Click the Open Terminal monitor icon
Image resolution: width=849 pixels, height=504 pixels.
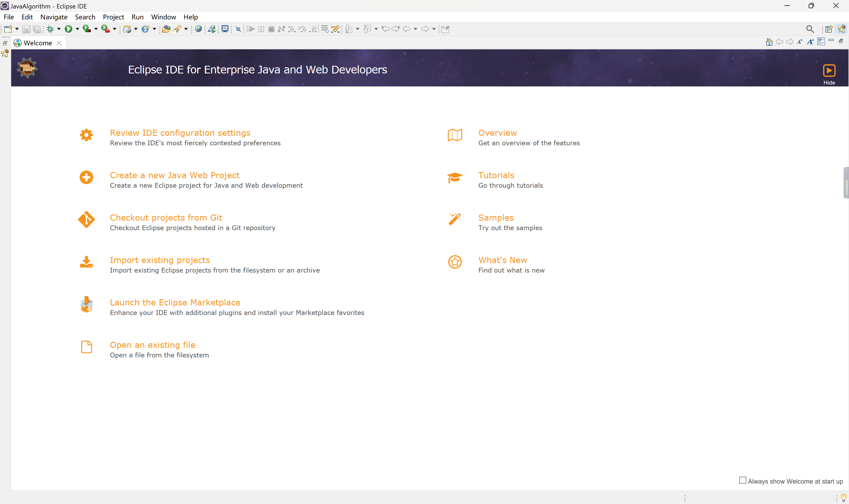(x=225, y=29)
